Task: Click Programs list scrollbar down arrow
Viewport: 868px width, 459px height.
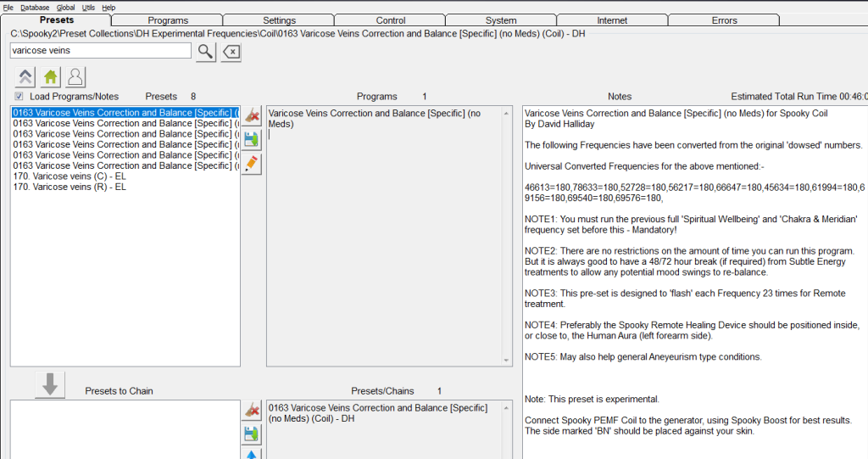Action: point(508,360)
